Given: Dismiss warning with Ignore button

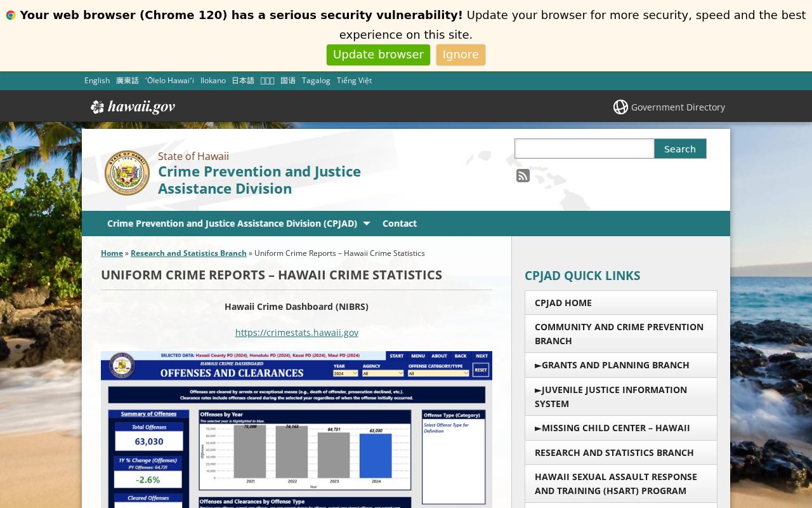Looking at the screenshot, I should [x=461, y=55].
